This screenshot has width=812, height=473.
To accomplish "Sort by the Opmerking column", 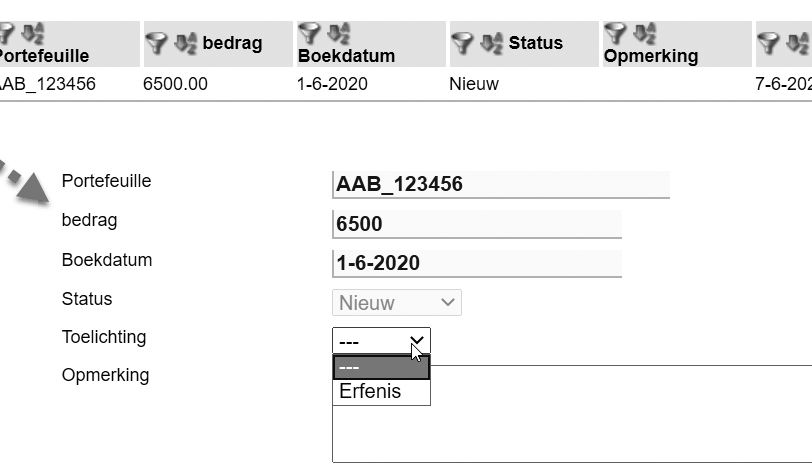I will click(x=645, y=33).
